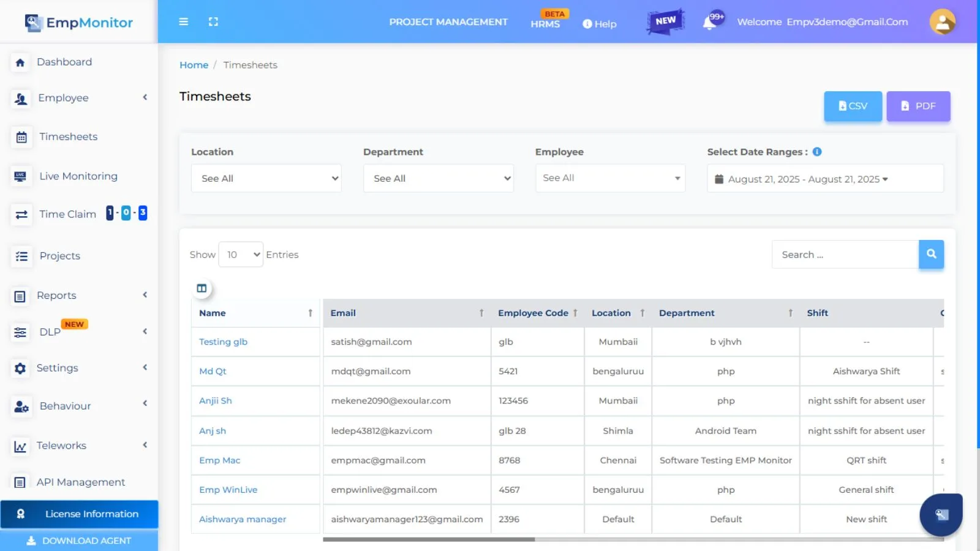Click the Software Testing EMP Monitor cell

(x=726, y=460)
